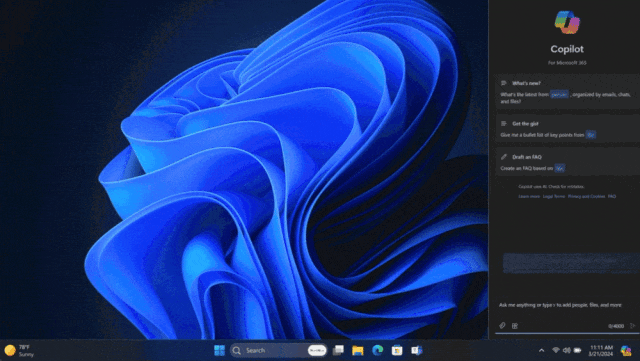This screenshot has height=361, width=640.
Task: Click the Copilot logo at panel top
Action: [567, 22]
